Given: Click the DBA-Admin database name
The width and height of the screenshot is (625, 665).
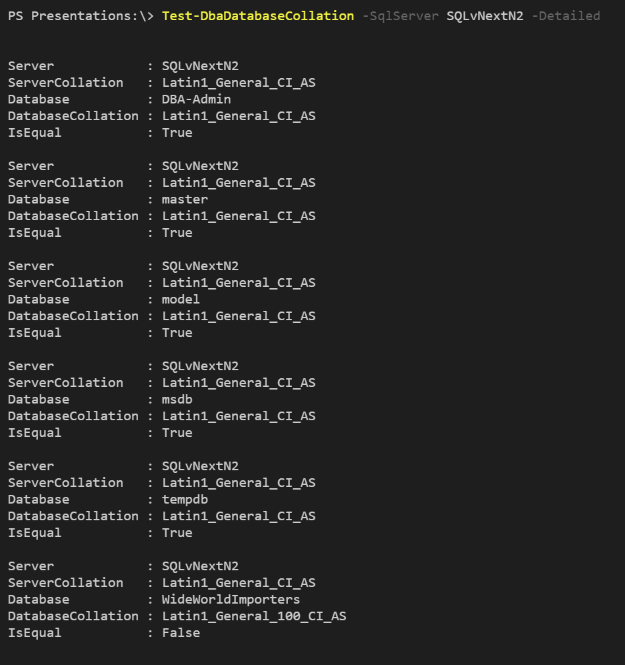Looking at the screenshot, I should click(196, 99).
